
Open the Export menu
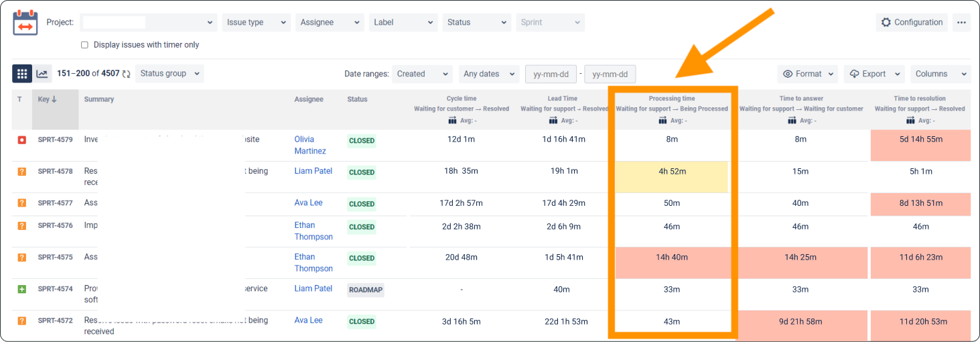pos(873,74)
